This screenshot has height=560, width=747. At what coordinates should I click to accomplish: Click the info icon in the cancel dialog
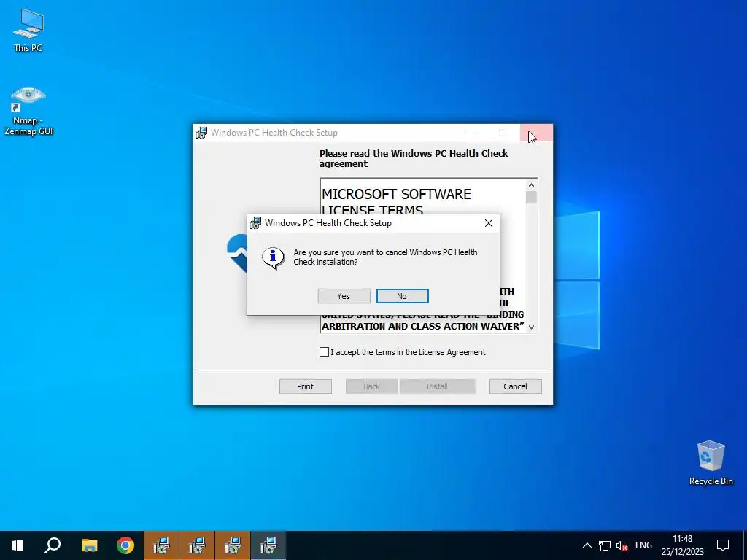click(x=274, y=258)
